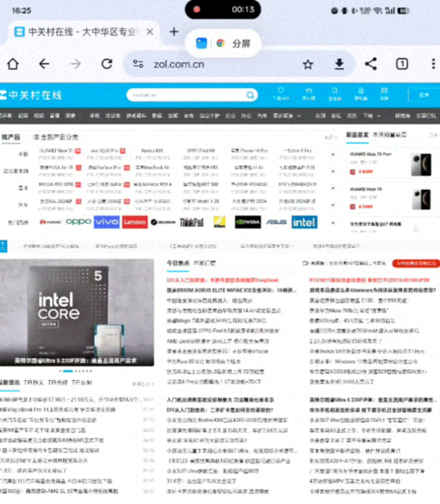Select the 找产品 tab
Viewport: 440px width, 504px height.
click(11, 137)
